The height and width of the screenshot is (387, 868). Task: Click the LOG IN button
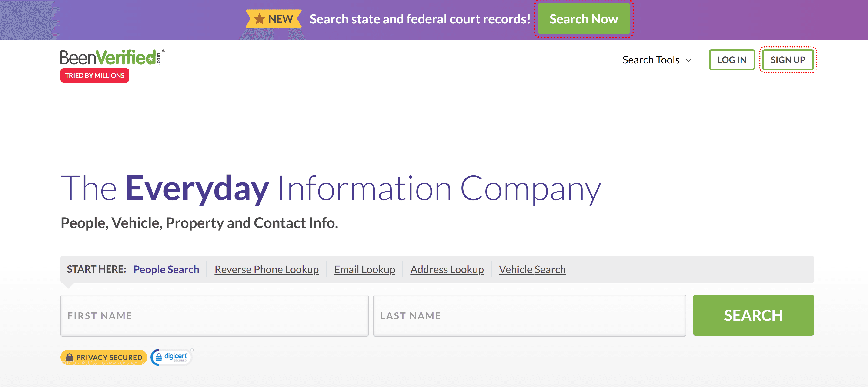(731, 60)
